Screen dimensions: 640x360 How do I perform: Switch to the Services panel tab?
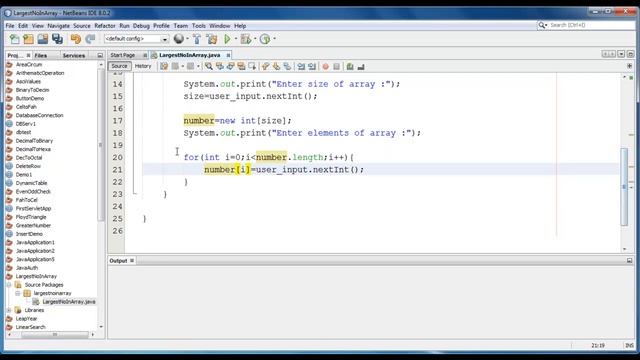(x=74, y=56)
